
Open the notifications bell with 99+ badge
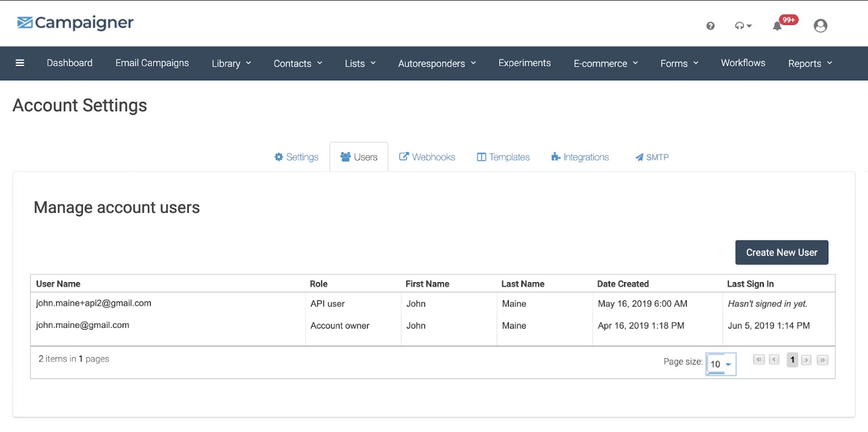[x=784, y=23]
